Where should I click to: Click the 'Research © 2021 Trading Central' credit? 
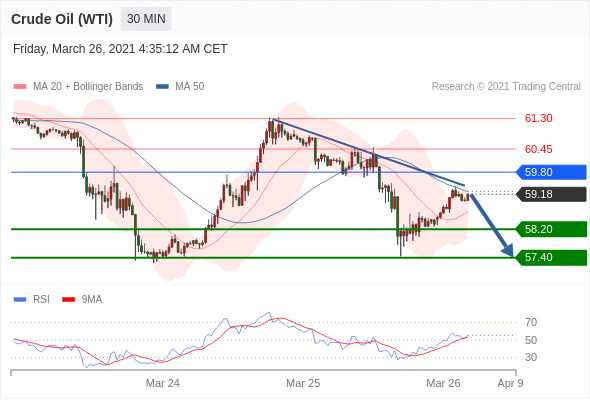[506, 87]
